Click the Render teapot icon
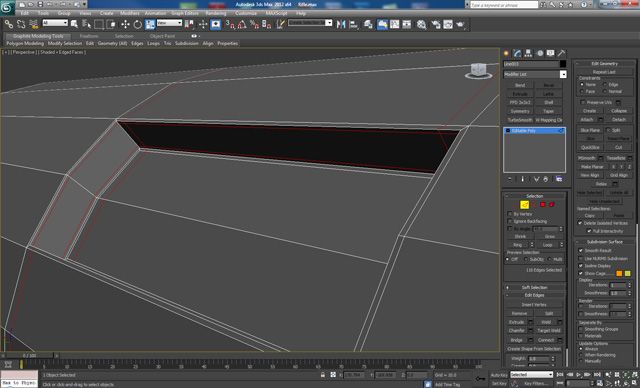The image size is (640, 388). 460,24
